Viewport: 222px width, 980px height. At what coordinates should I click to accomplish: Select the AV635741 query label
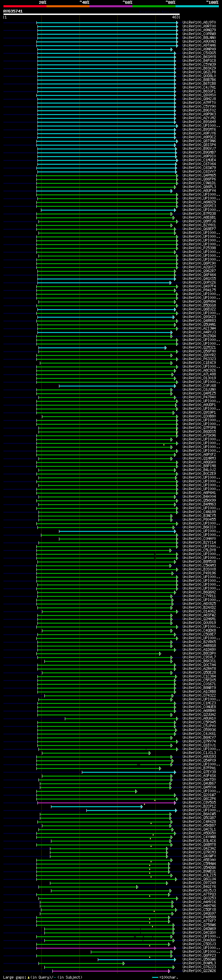(x=13, y=11)
